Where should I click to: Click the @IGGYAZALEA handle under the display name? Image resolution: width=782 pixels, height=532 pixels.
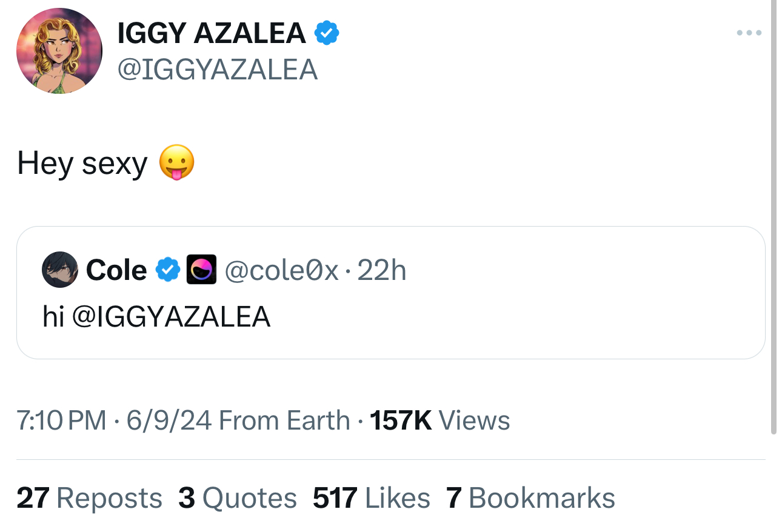click(x=217, y=69)
